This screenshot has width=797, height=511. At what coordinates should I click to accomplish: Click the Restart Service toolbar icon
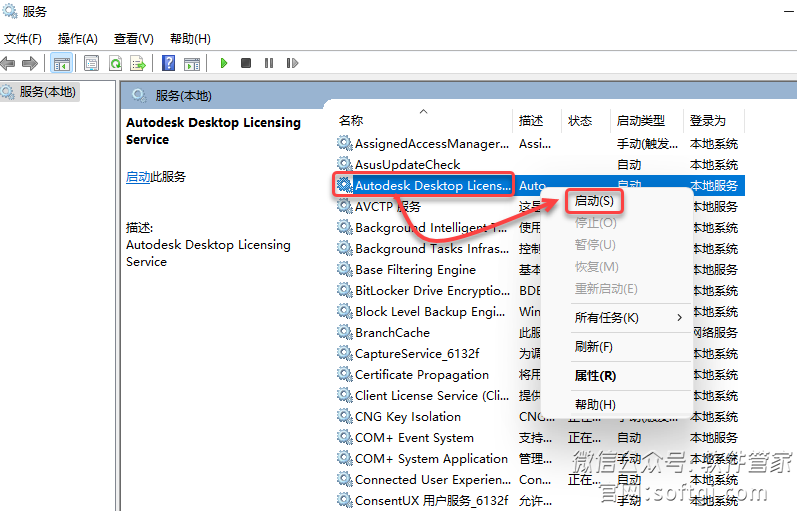tap(290, 63)
